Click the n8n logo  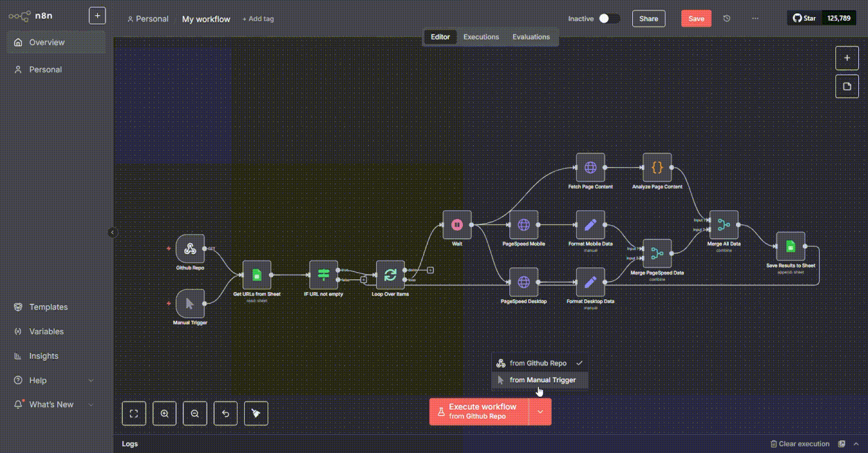(x=31, y=16)
